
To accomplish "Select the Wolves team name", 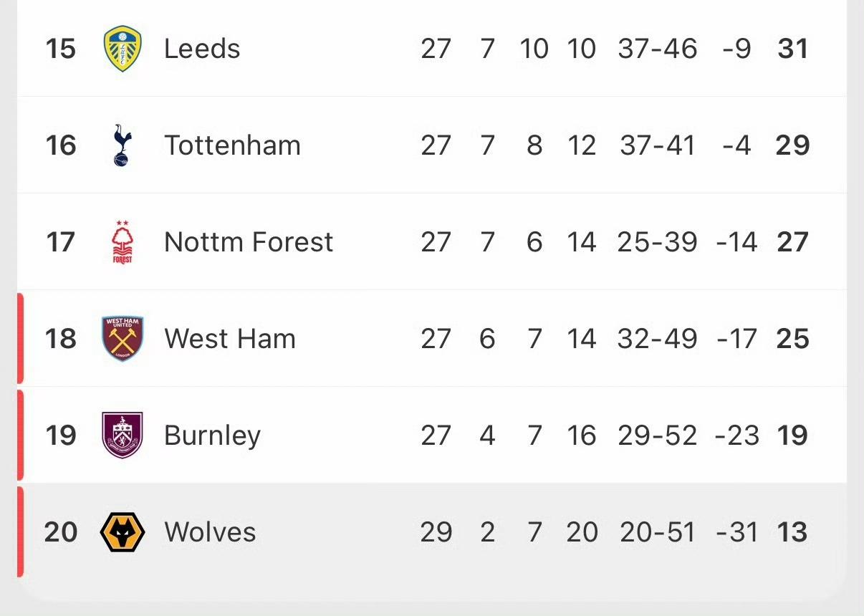I will pyautogui.click(x=210, y=532).
